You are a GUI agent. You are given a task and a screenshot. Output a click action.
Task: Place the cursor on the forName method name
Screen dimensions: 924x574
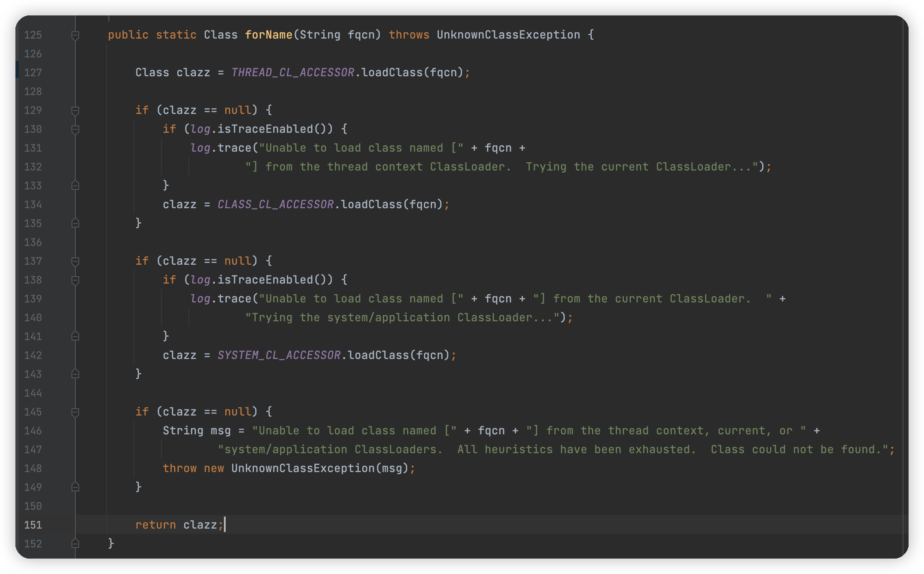[x=268, y=35]
